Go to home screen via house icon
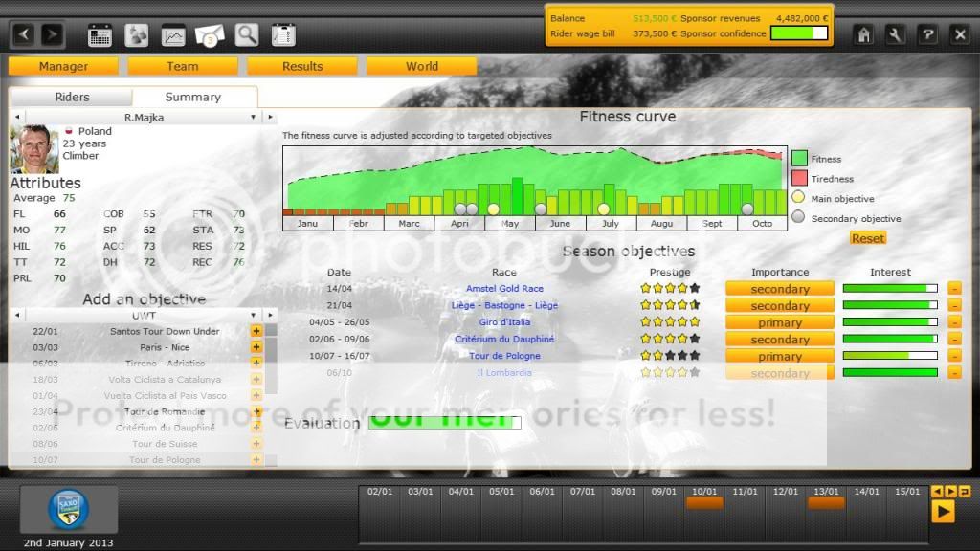 click(863, 35)
